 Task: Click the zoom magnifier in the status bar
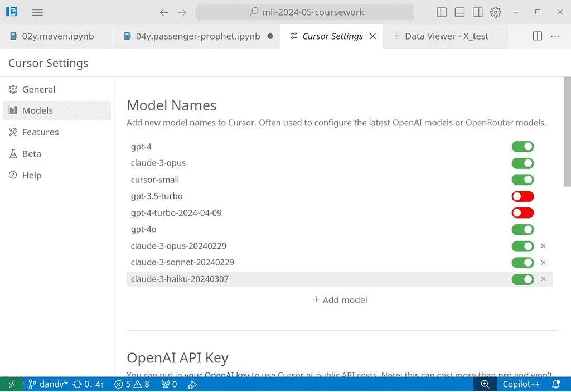coord(485,384)
